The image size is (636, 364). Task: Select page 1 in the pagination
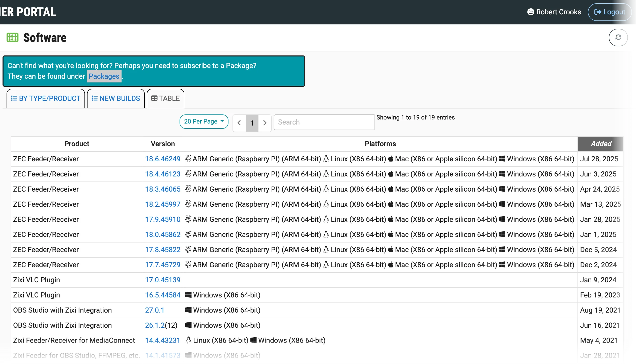click(252, 123)
